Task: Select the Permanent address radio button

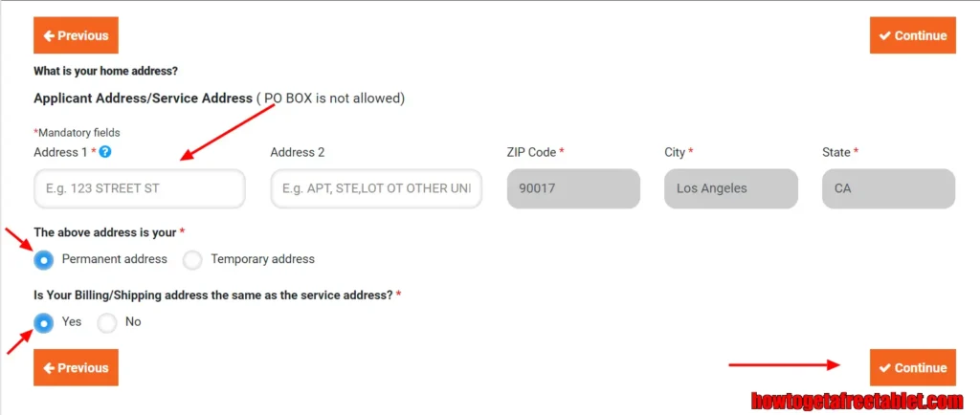Action: (44, 259)
